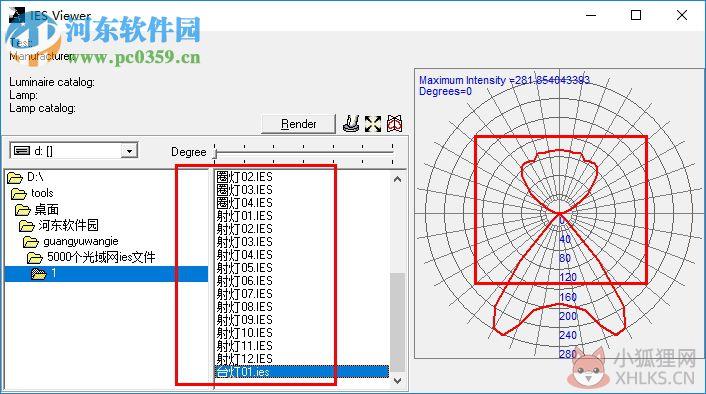Click the file list scroll-up arrow
Viewport: 706px width, 394px height.
pos(397,179)
